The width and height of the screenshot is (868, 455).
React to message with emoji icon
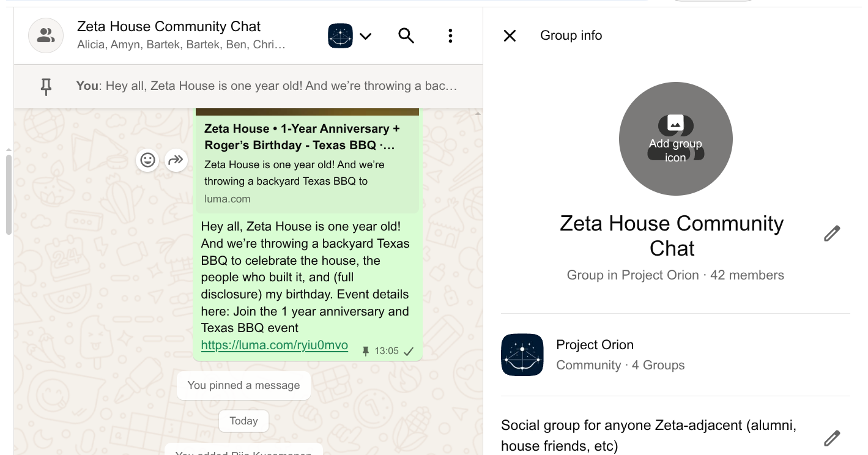[x=147, y=160]
